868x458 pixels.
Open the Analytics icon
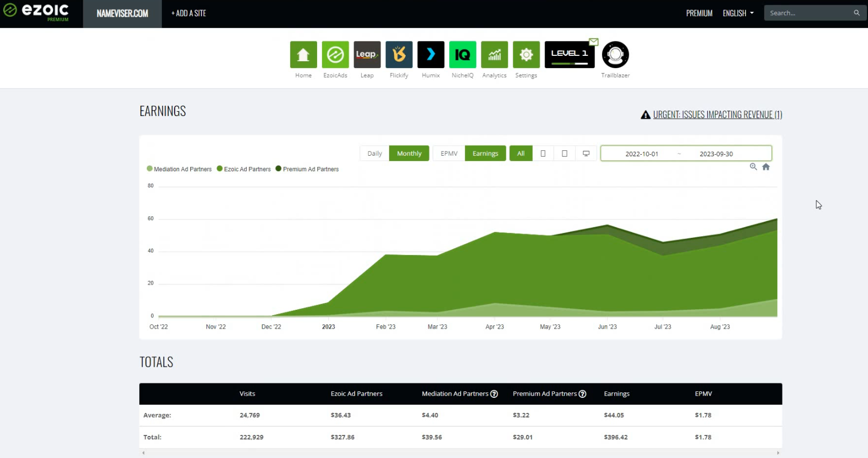click(494, 54)
